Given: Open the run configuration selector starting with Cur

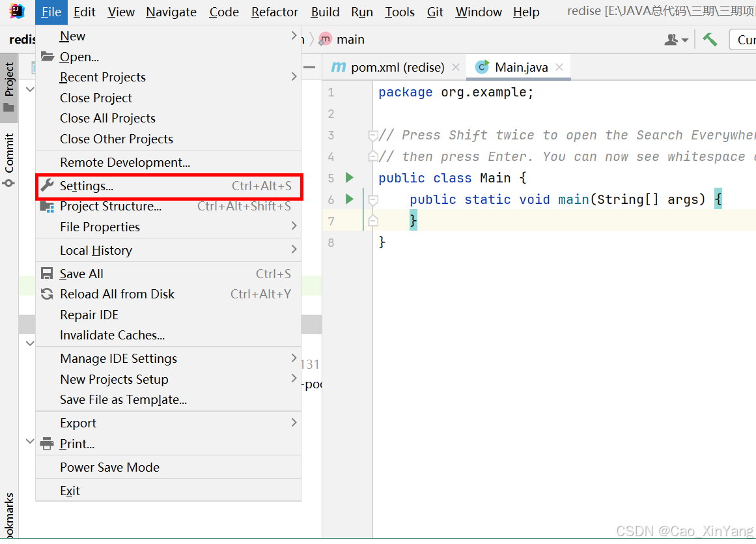Looking at the screenshot, I should 742,40.
